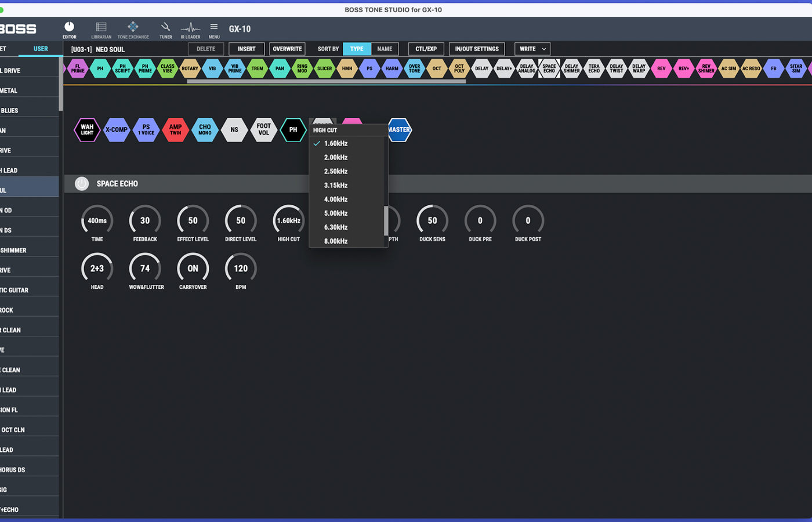Expand the WRITE dropdown
812x522 pixels.
tap(532, 49)
